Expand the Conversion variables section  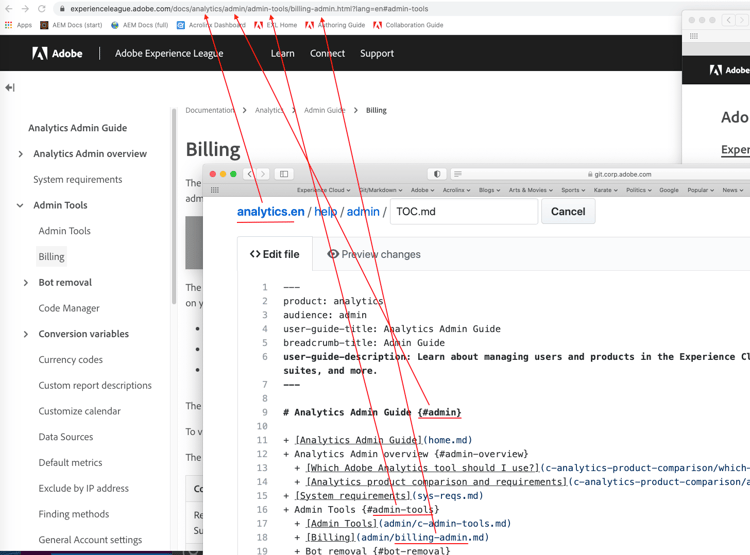pyautogui.click(x=26, y=334)
